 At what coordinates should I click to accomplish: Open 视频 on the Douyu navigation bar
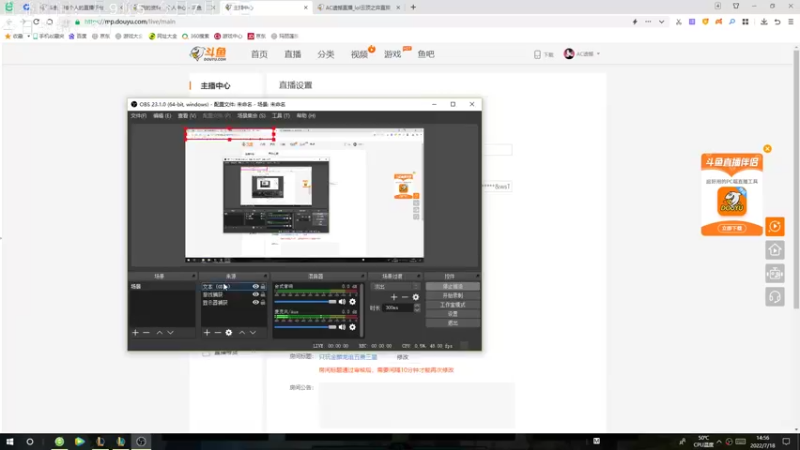click(359, 54)
